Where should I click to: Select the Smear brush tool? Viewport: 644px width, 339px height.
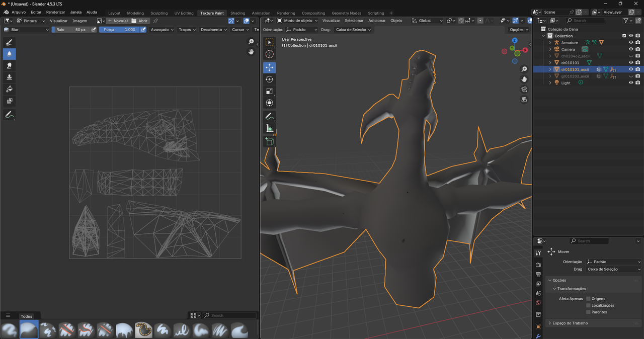pos(9,66)
